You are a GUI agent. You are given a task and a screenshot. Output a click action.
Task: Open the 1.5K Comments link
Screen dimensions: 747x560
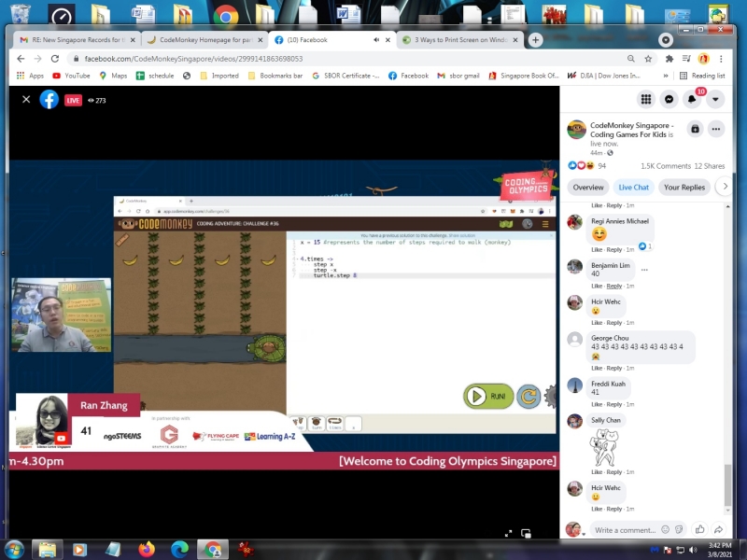[665, 165]
